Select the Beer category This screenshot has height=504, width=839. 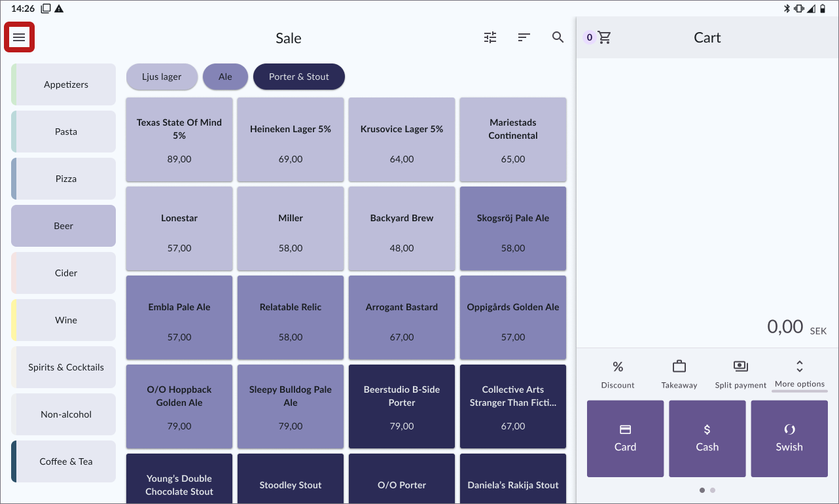click(x=63, y=226)
